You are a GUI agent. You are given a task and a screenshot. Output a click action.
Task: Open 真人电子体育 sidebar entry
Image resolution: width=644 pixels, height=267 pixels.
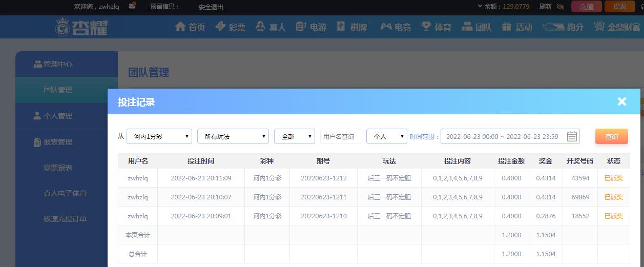[65, 193]
